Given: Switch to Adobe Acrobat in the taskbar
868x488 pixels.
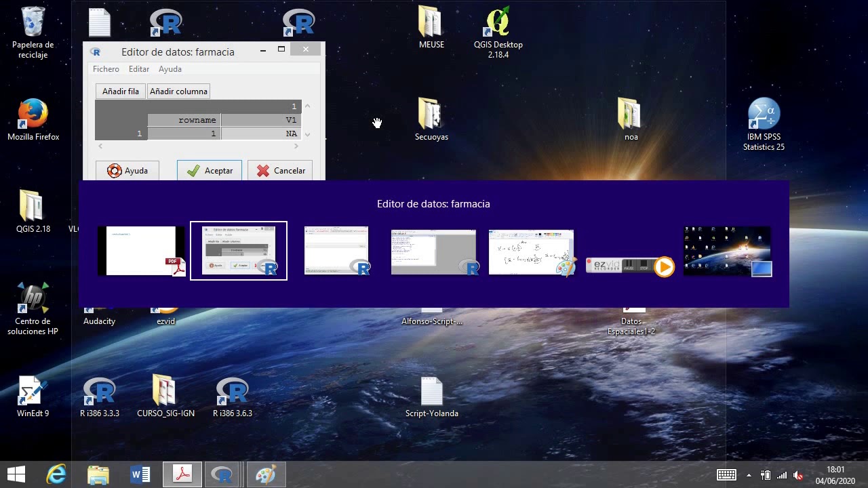Looking at the screenshot, I should pyautogui.click(x=182, y=475).
